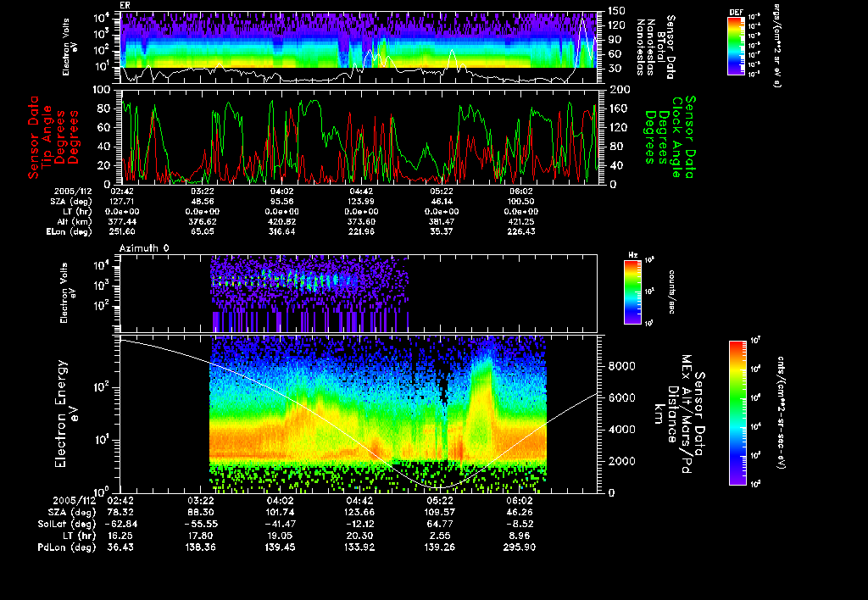Click the '200' tick on the Clock Angle axis
The height and width of the screenshot is (600, 868).
[620, 90]
